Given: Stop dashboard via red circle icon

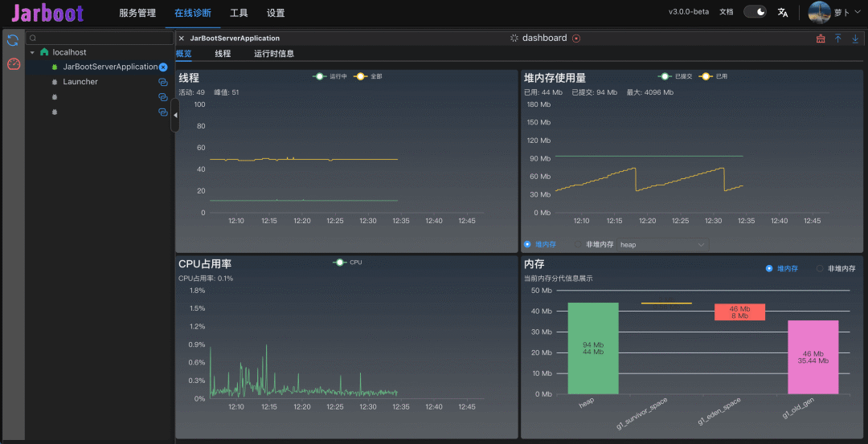Looking at the screenshot, I should 576,39.
